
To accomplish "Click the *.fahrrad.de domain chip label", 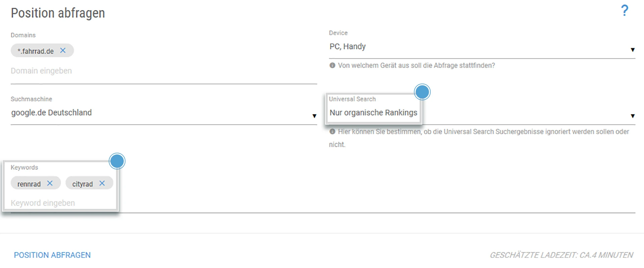I will [x=36, y=51].
